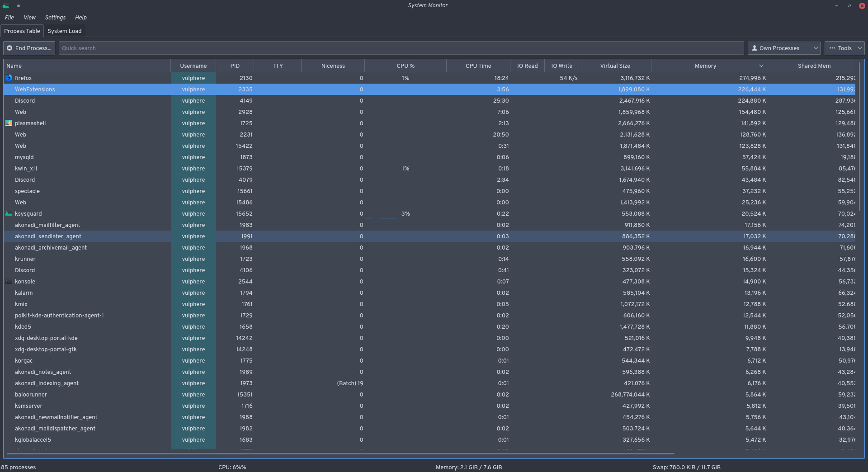Click the firefox icon in process list
Image resolution: width=868 pixels, height=472 pixels.
click(9, 78)
